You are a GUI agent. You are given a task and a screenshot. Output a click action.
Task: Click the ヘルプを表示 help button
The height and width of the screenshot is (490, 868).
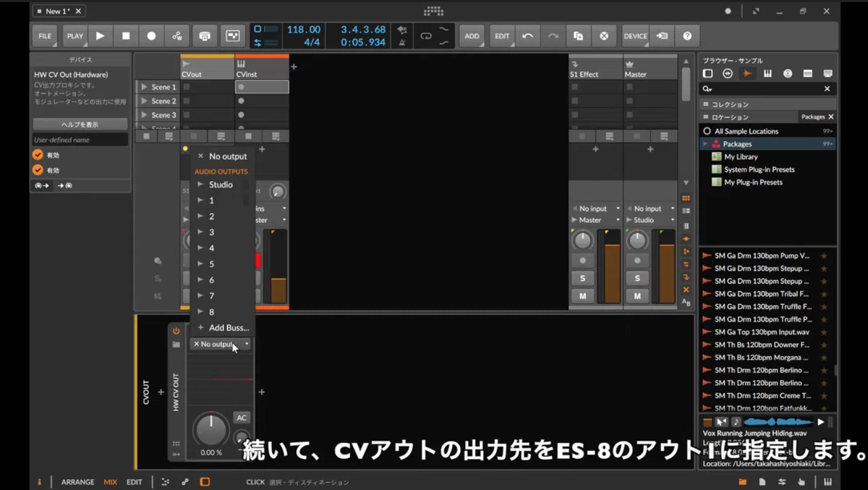(x=80, y=124)
